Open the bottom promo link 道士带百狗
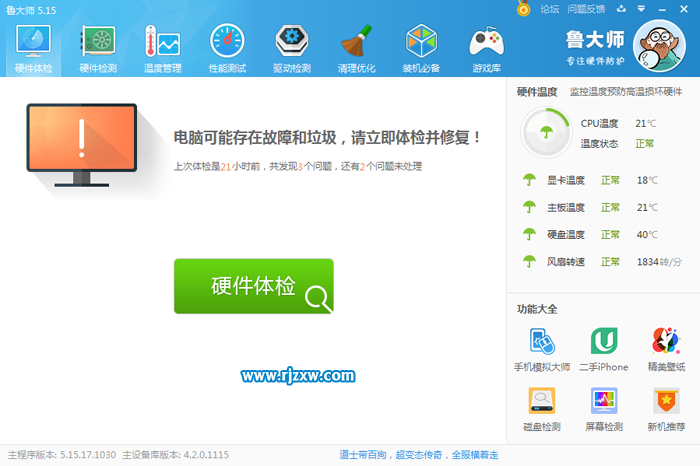 tap(418, 455)
